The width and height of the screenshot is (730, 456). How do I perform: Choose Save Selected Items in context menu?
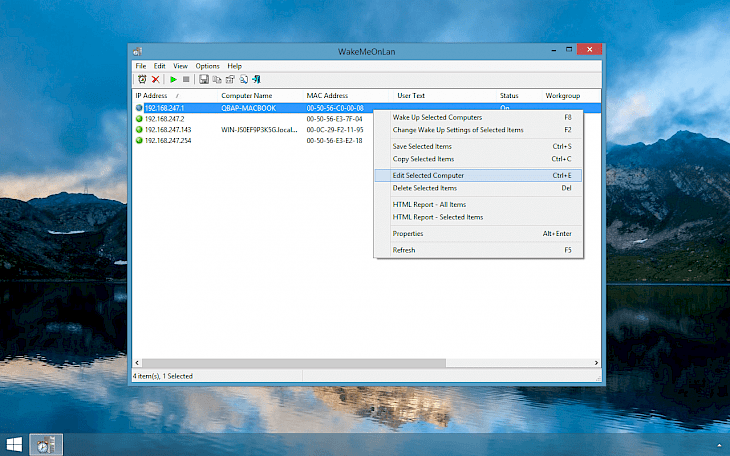click(479, 146)
